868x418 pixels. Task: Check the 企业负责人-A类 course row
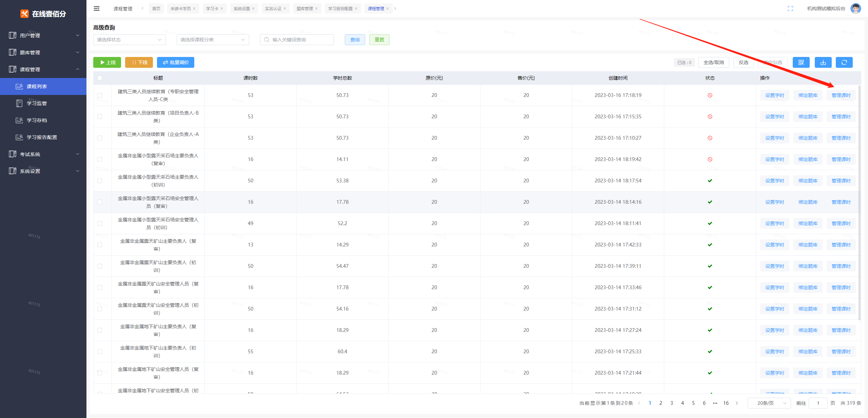click(100, 138)
